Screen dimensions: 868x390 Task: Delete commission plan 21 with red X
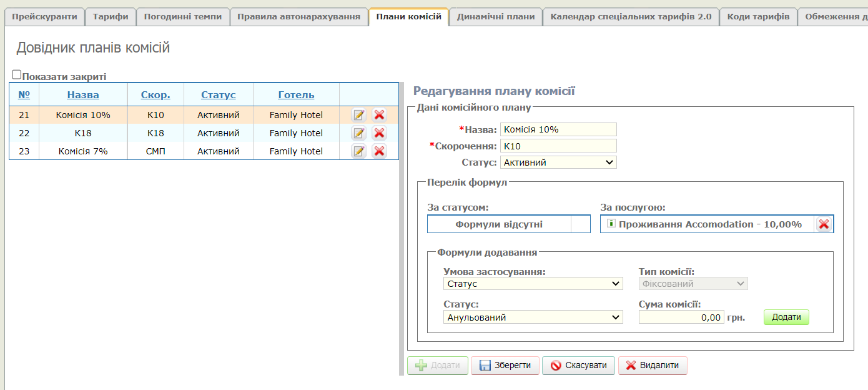tap(379, 115)
